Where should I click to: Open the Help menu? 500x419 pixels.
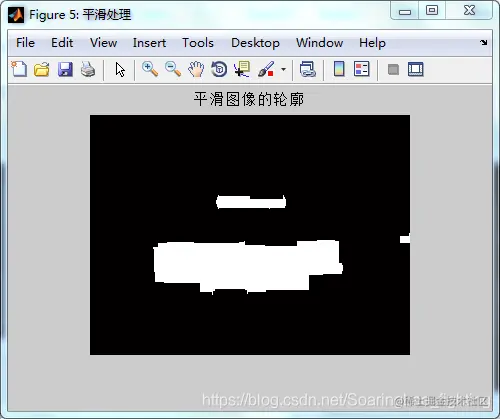[x=372, y=43]
